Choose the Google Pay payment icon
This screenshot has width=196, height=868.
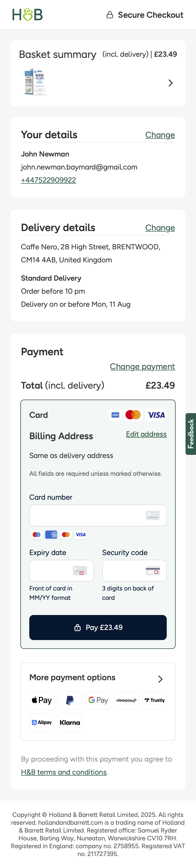[98, 700]
